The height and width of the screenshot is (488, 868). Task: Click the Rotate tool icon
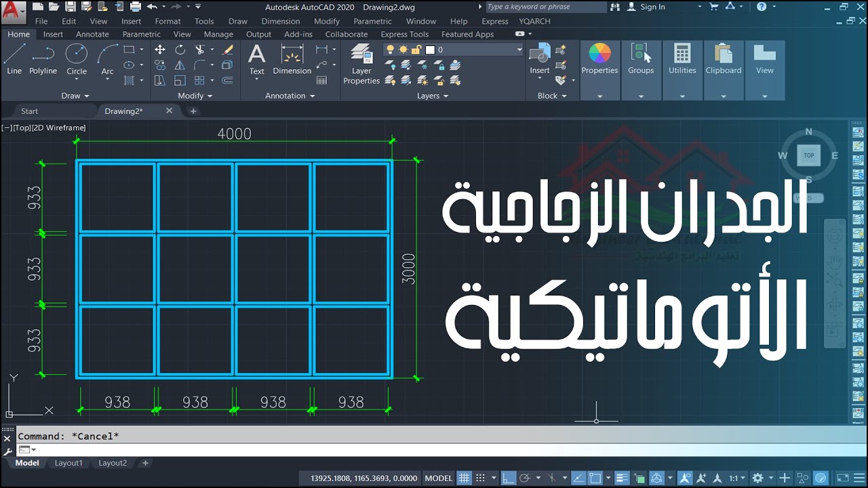coord(180,49)
